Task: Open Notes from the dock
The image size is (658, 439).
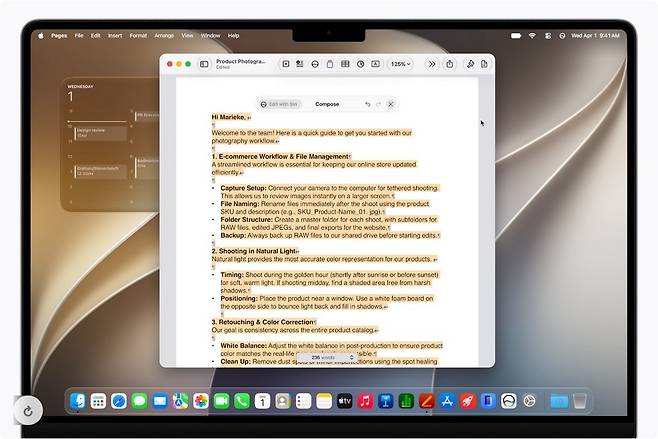Action: [x=324, y=401]
